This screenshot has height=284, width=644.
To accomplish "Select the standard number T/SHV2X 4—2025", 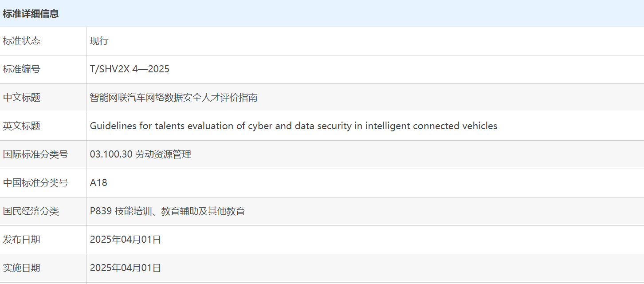I will coord(130,69).
